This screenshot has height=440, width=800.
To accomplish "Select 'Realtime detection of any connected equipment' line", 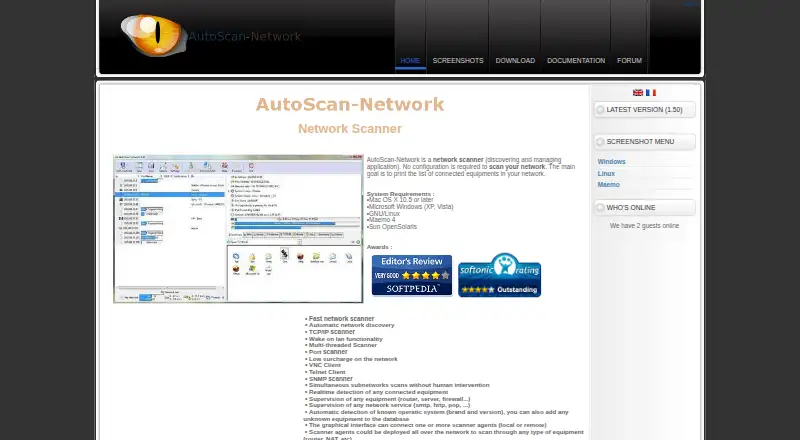I will pos(378,392).
